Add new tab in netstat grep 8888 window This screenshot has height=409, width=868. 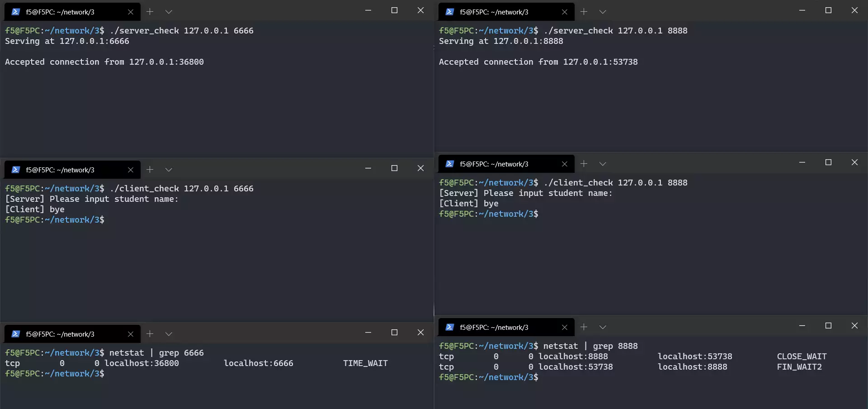click(584, 327)
